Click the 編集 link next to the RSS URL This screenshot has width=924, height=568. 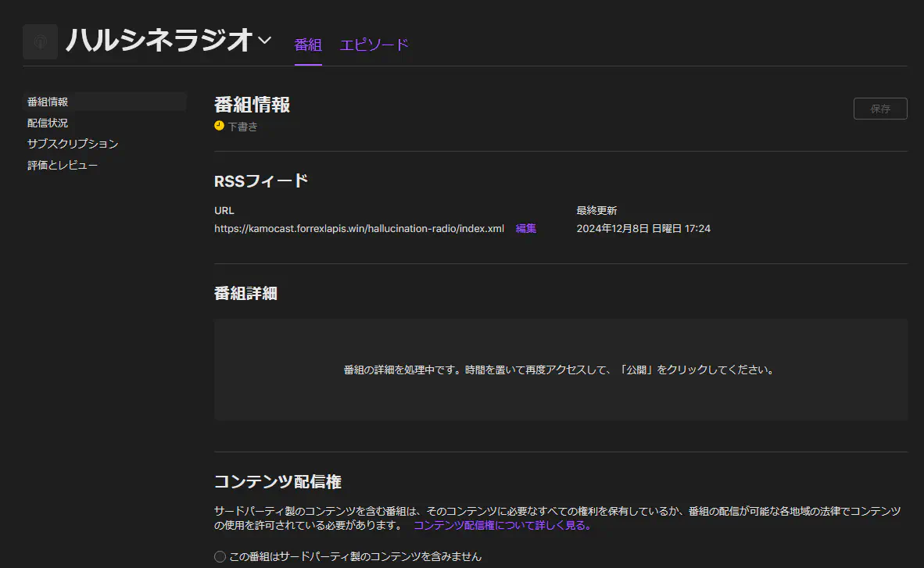pyautogui.click(x=526, y=229)
